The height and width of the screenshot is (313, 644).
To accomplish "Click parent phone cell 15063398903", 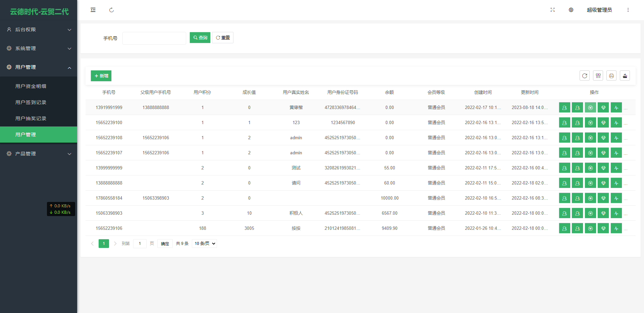I will pyautogui.click(x=156, y=198).
